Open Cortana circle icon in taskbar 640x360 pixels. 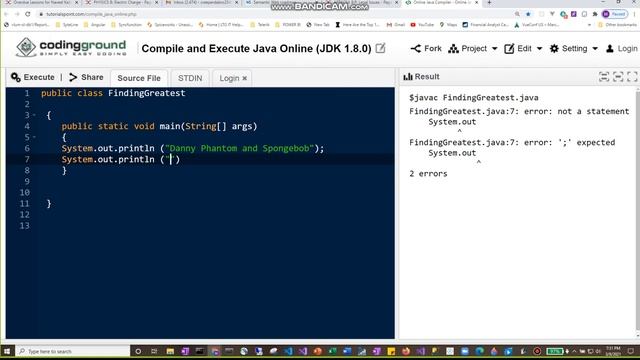pos(138,351)
